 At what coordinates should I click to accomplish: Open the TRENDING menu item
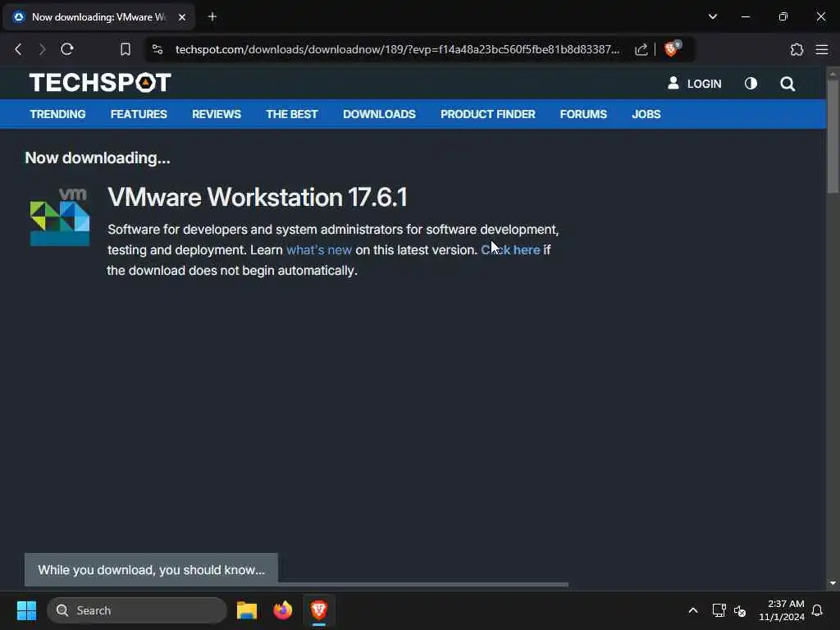58,114
